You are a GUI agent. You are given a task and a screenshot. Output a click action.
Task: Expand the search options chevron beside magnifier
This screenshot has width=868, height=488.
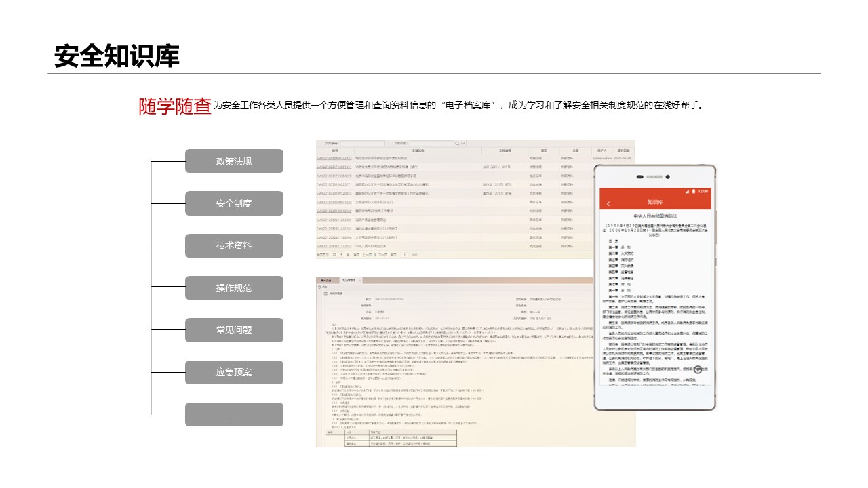464,144
